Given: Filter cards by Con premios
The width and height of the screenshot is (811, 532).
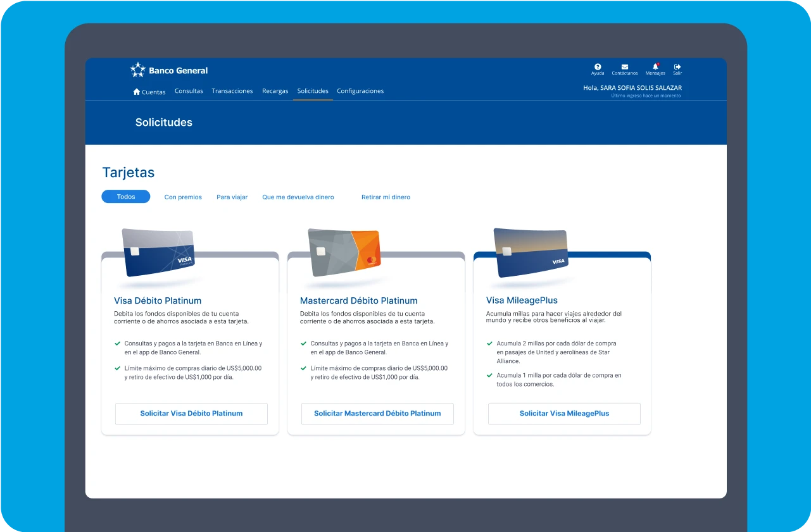Looking at the screenshot, I should [183, 197].
